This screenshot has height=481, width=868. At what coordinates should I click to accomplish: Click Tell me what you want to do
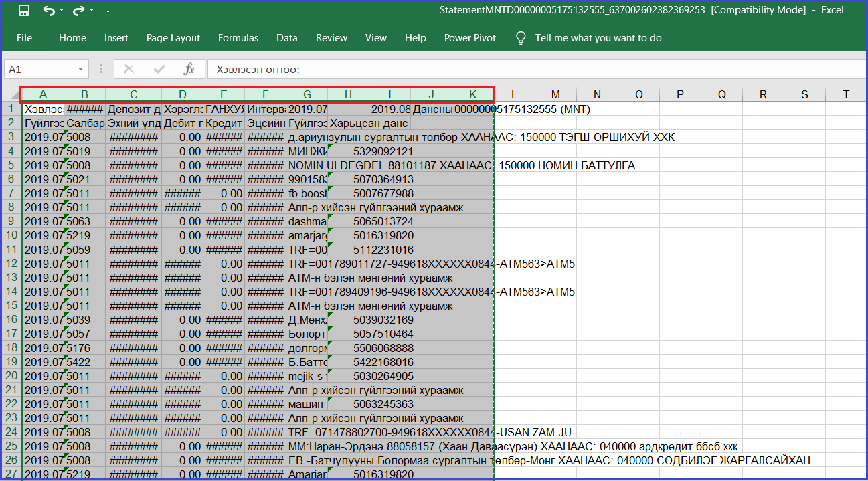tap(598, 38)
